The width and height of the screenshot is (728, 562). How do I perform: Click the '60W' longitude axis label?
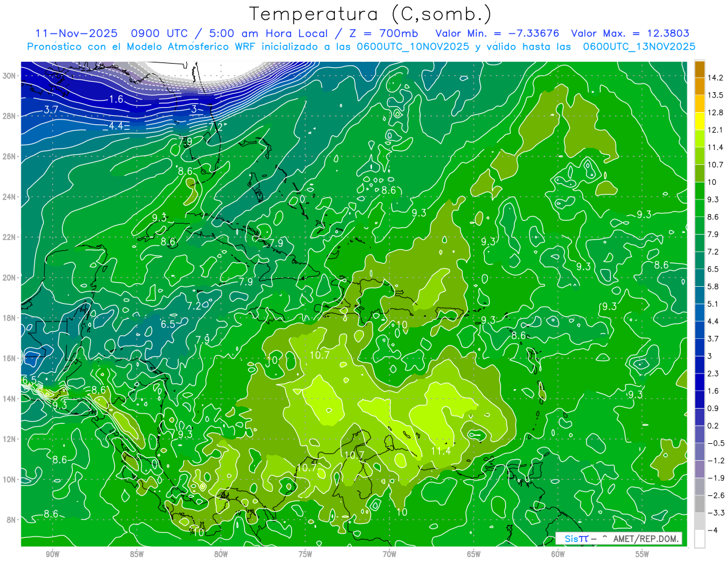point(558,554)
